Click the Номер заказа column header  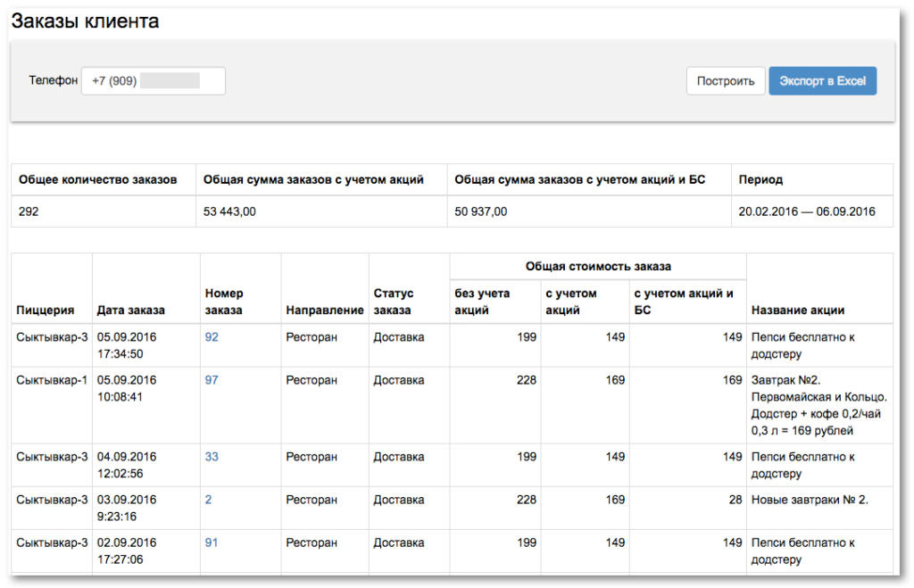pos(224,302)
